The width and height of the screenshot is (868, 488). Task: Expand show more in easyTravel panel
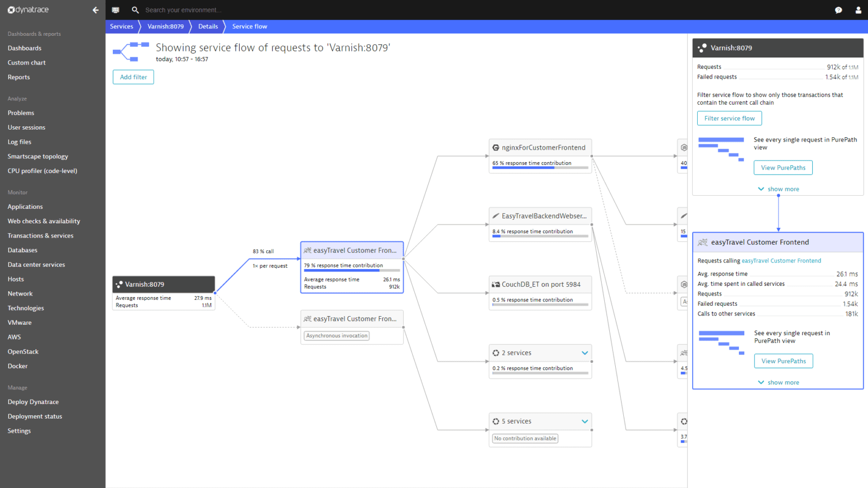point(778,383)
